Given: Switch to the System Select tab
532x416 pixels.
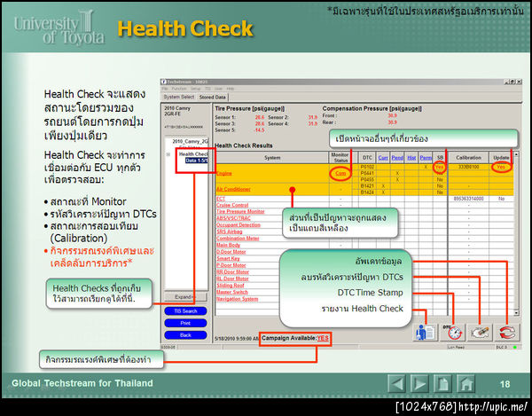Looking at the screenshot, I should (x=179, y=97).
